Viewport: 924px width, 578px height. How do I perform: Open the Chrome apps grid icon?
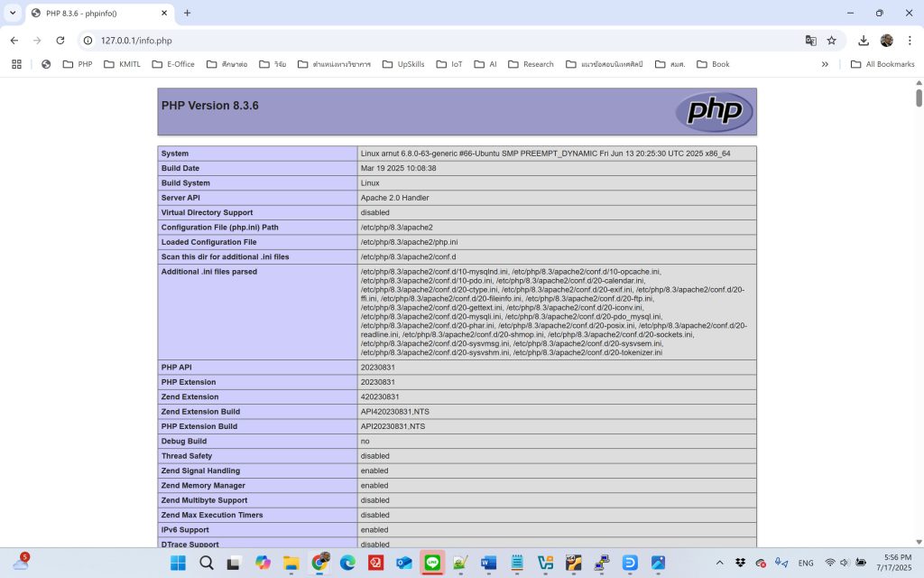coord(16,64)
